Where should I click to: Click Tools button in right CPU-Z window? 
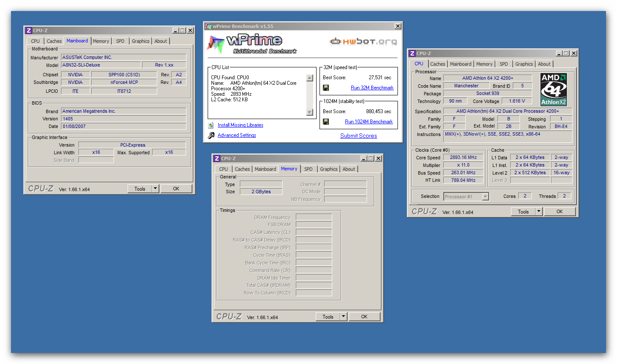[x=523, y=211]
